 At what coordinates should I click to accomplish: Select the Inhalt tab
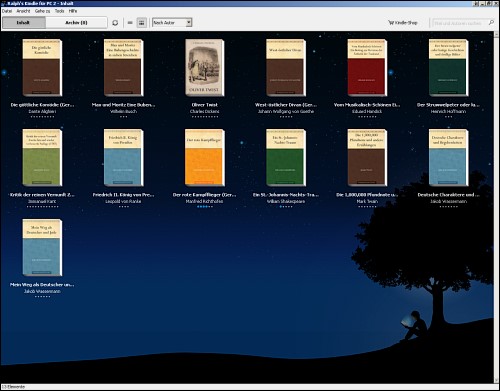(24, 23)
